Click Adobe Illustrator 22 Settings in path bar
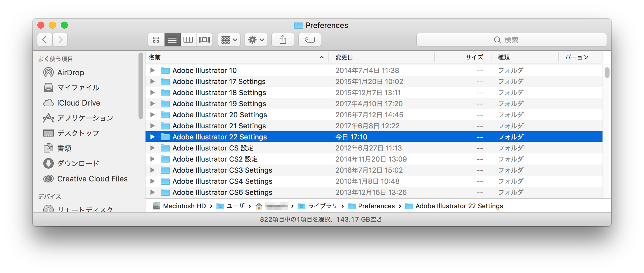This screenshot has width=644, height=273. pos(454,206)
